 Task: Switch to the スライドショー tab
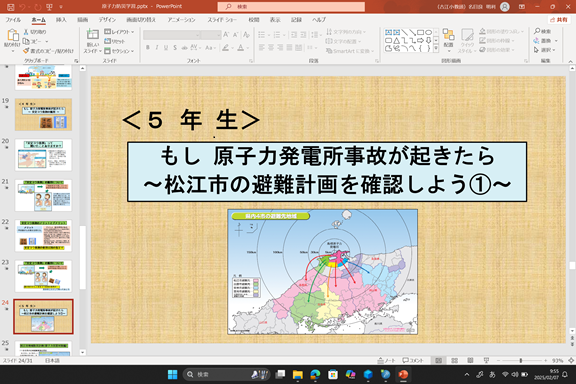222,20
